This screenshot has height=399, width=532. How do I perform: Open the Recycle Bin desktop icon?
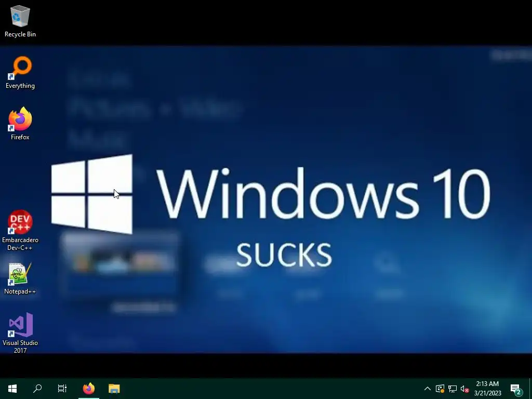[20, 21]
